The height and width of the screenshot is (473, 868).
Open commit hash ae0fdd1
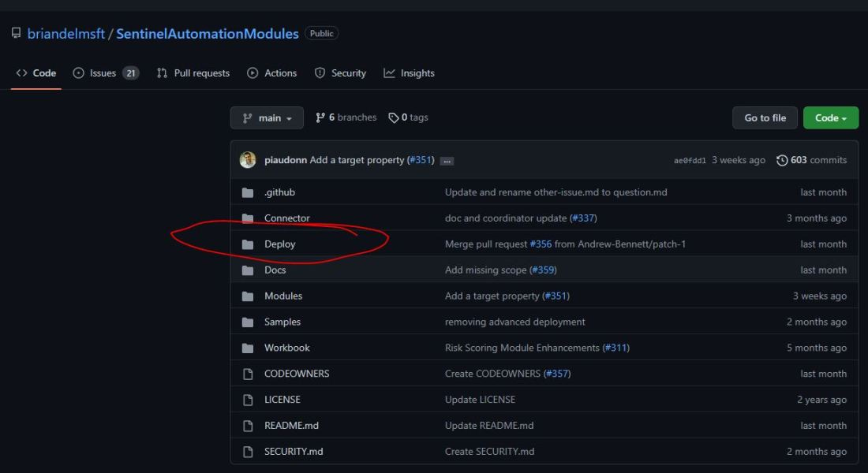coord(690,161)
